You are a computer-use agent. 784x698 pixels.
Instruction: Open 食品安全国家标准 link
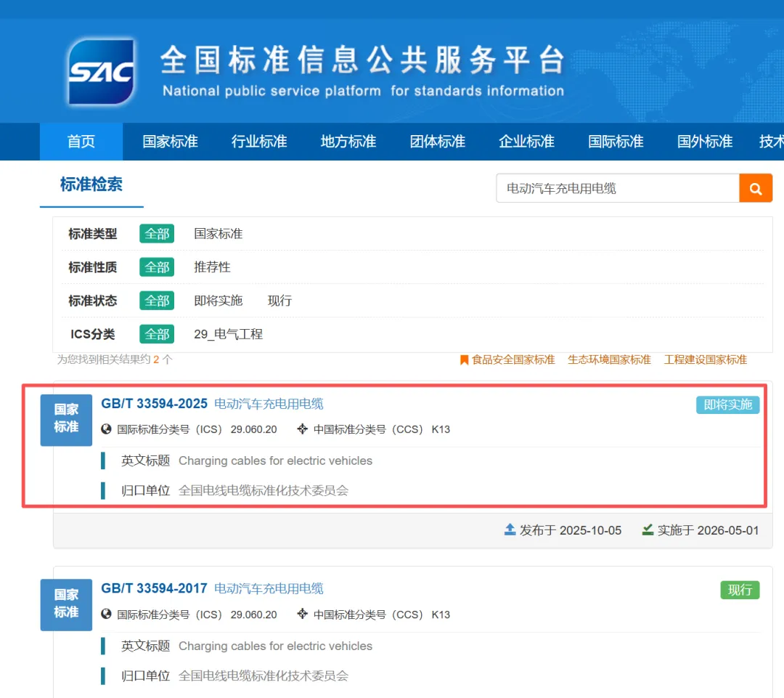[x=513, y=360]
